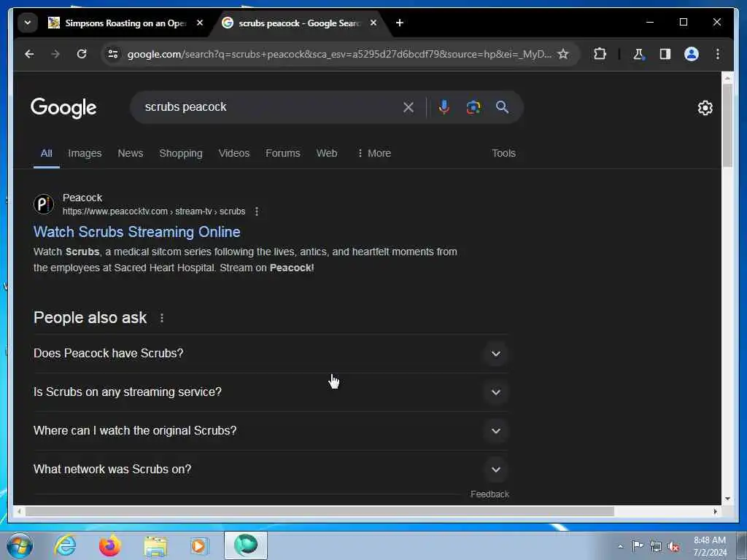Open Google quick settings gear
Viewport: 747px width, 560px height.
pyautogui.click(x=705, y=108)
